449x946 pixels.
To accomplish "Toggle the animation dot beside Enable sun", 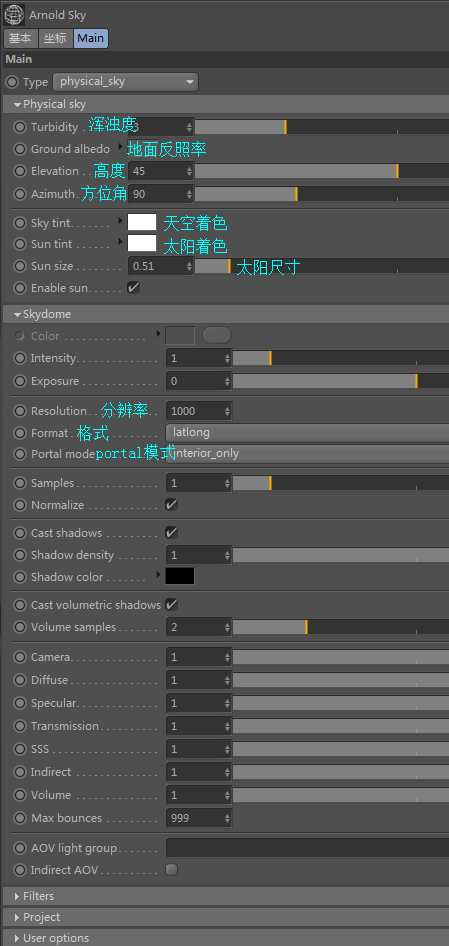I will tap(21, 288).
